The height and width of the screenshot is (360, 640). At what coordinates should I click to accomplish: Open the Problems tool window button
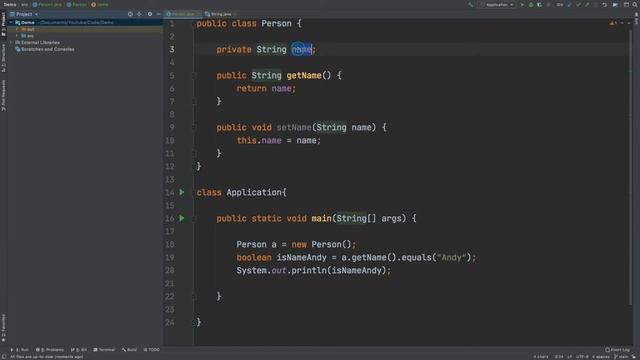50,350
